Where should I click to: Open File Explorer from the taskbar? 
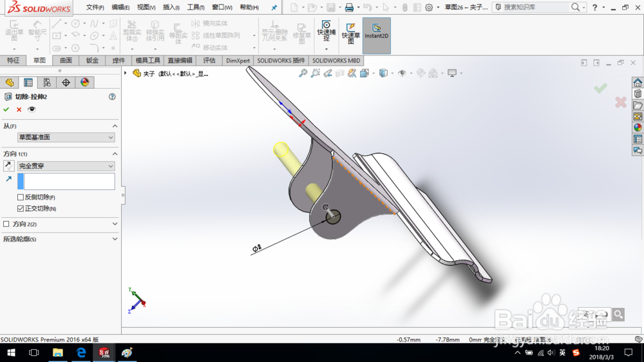coord(57,352)
